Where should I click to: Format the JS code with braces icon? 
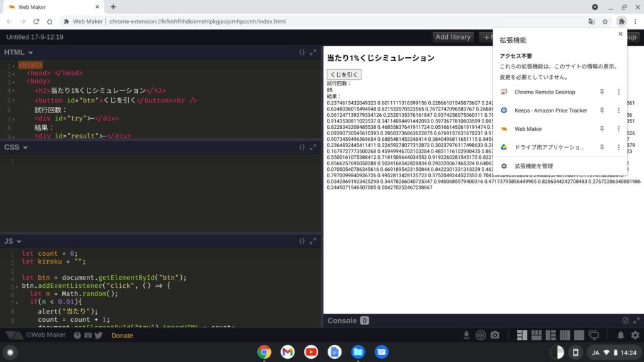tap(302, 241)
